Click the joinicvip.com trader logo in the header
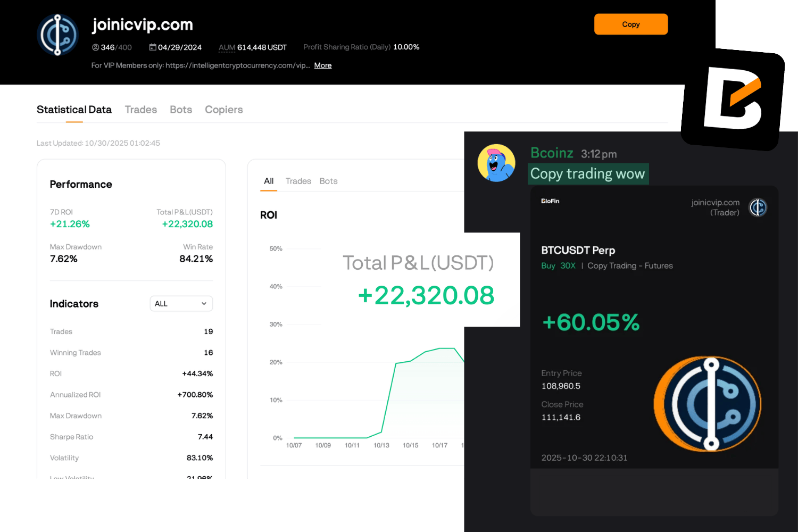Viewport: 798px width, 532px height. pos(58,35)
